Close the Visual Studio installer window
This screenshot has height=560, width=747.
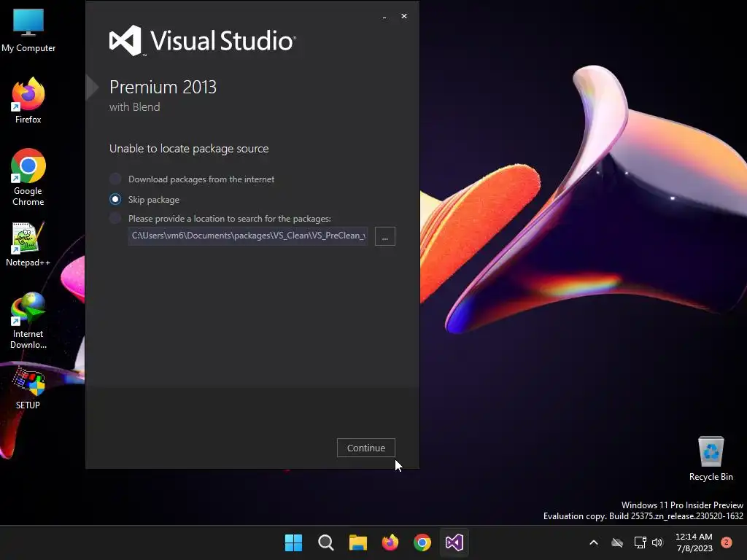[404, 16]
